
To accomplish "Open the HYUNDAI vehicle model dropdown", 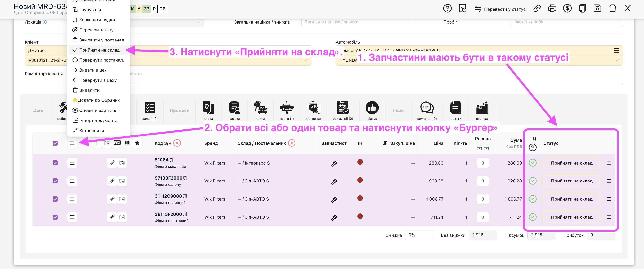I will coord(617,60).
